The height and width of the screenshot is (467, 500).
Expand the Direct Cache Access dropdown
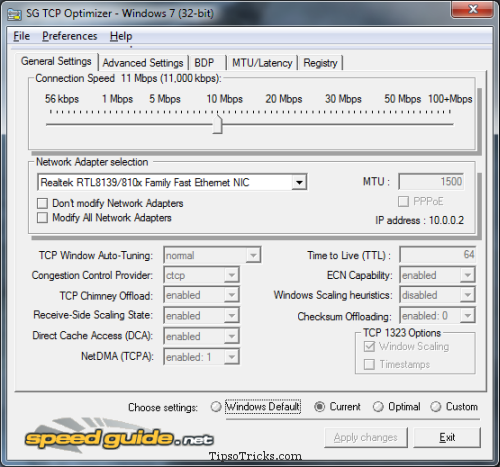pyautogui.click(x=231, y=336)
